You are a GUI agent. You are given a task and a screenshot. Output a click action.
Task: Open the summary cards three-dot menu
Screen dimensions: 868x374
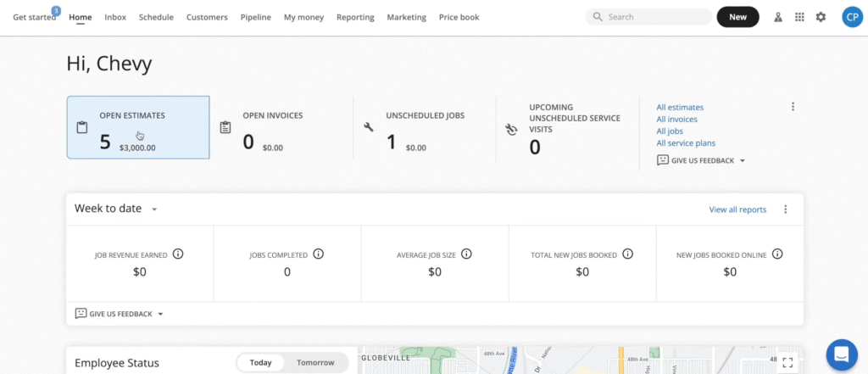point(793,106)
